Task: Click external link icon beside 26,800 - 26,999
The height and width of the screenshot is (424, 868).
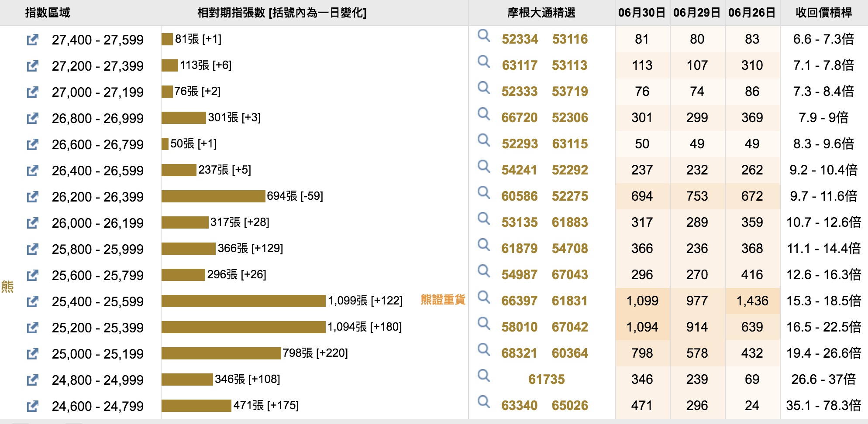Action: click(x=32, y=118)
